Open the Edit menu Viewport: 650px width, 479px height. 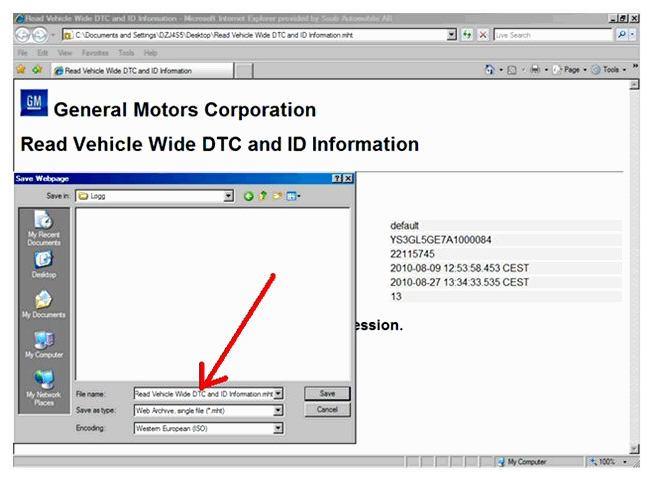click(42, 53)
